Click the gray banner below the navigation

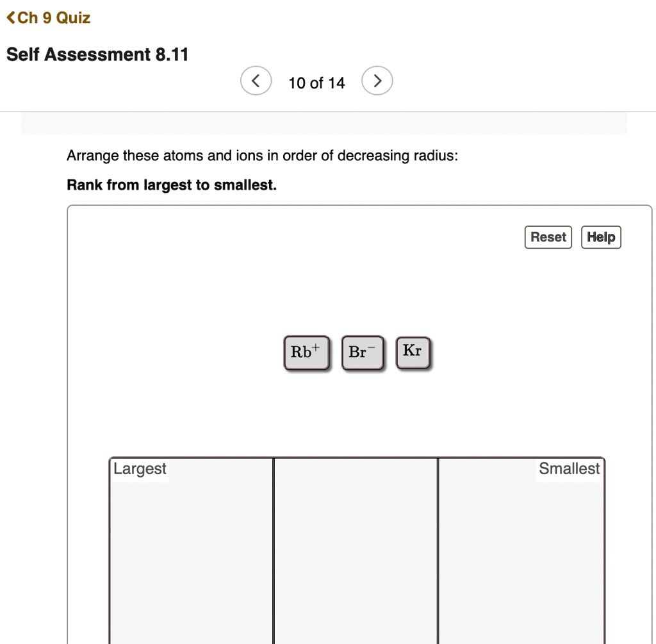coord(324,123)
